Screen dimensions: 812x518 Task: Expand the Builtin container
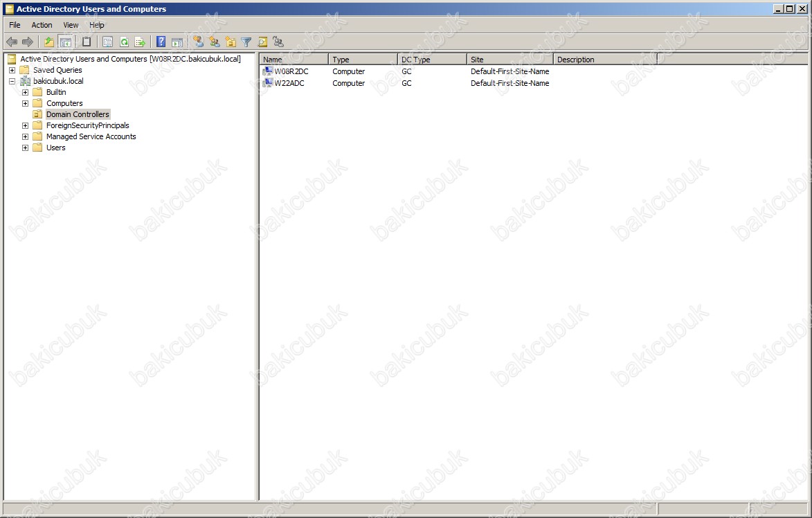pos(25,92)
